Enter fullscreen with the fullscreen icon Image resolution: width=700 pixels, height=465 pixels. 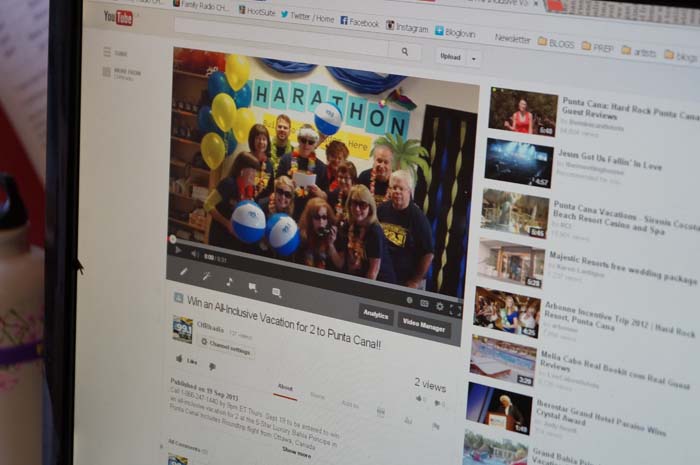click(x=455, y=310)
